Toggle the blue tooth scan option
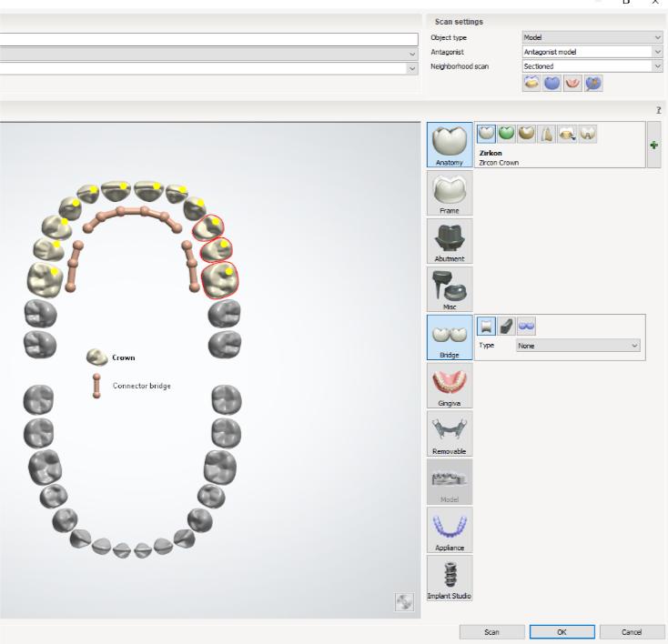 552,83
